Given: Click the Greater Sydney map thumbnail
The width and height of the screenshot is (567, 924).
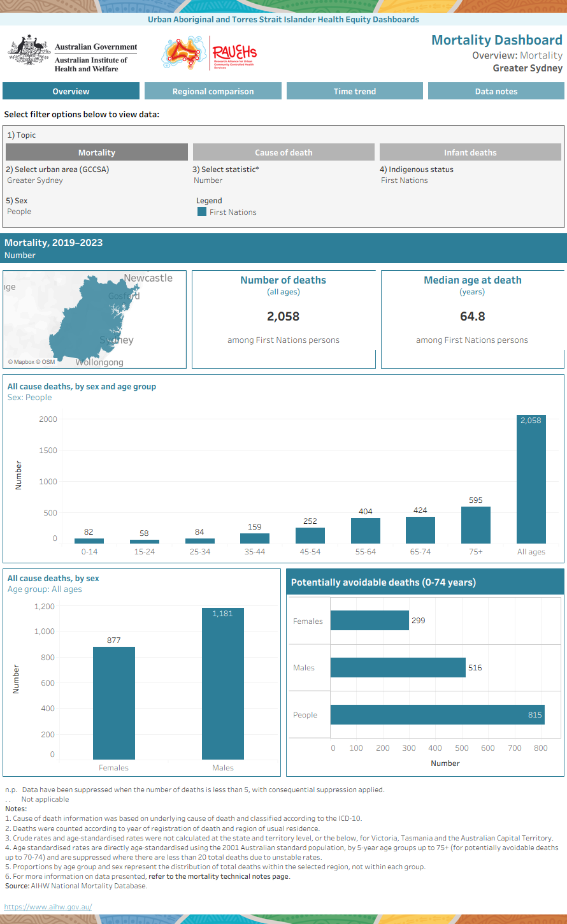Looking at the screenshot, I should [x=95, y=319].
